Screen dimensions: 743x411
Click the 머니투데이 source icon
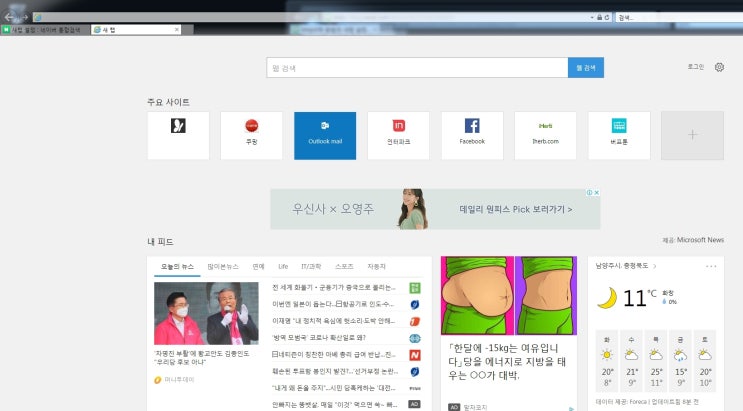158,380
